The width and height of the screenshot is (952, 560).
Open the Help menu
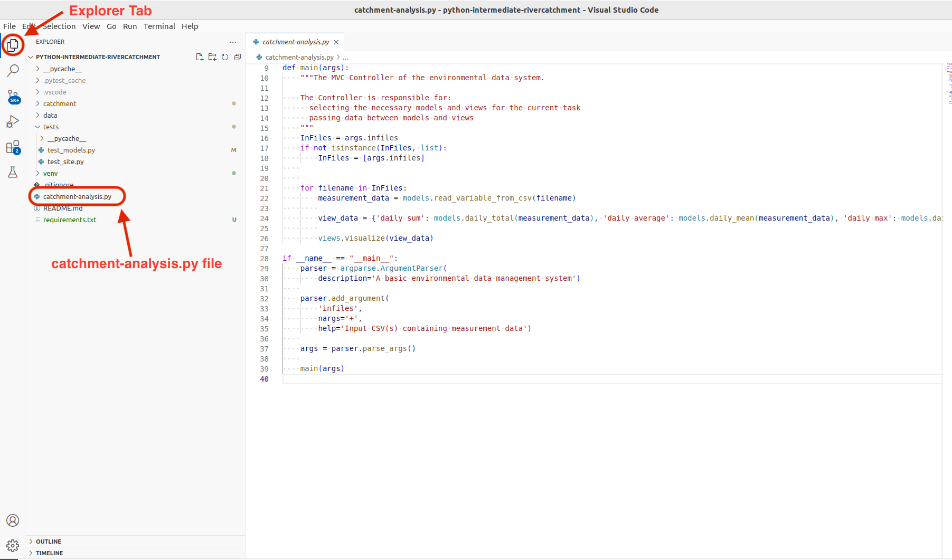(190, 26)
